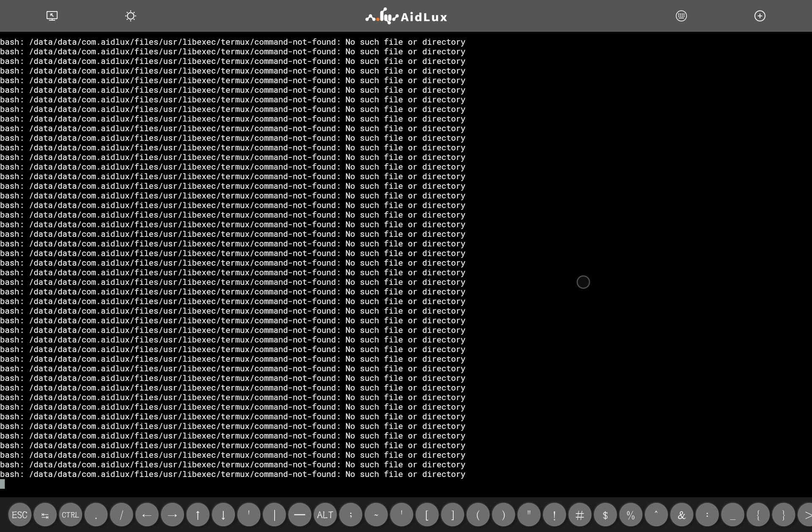Tap the forward slash key
Screen dimensions: 812x532
tap(121, 515)
